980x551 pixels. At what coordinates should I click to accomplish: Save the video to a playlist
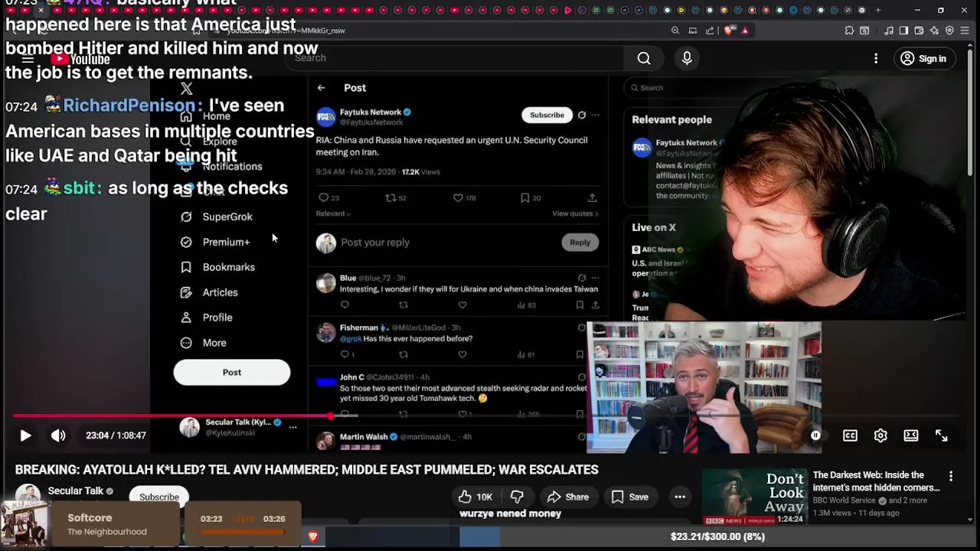[629, 497]
